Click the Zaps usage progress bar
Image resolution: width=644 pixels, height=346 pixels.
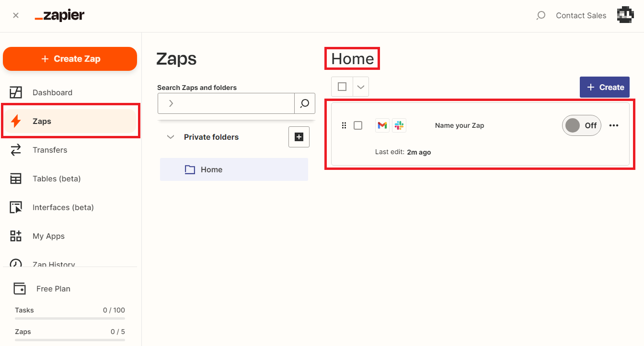(70, 340)
